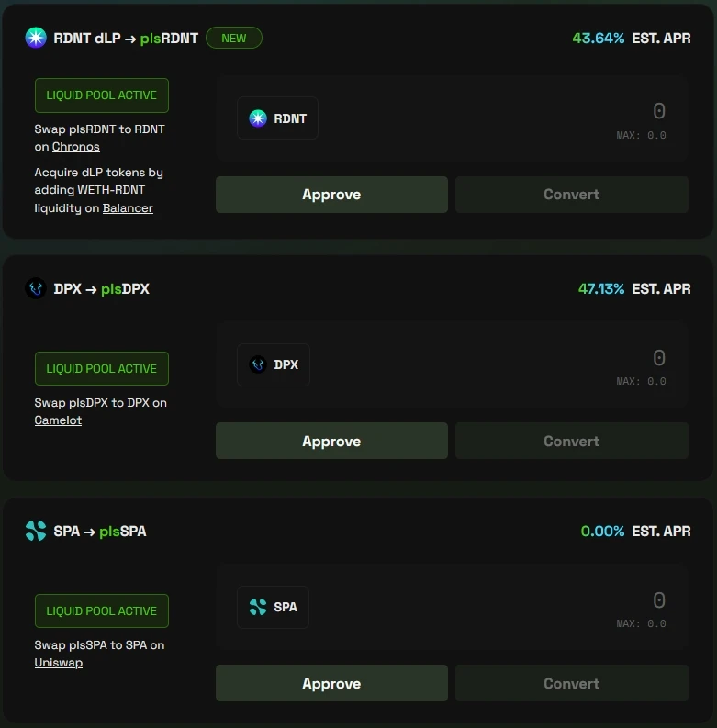Image resolution: width=717 pixels, height=728 pixels.
Task: Click the SPA pool header icon
Action: click(36, 531)
